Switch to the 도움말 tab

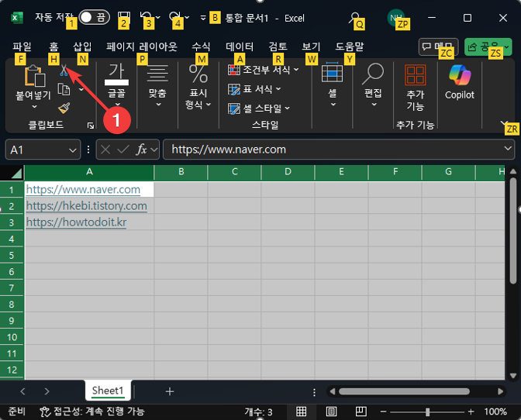[349, 46]
